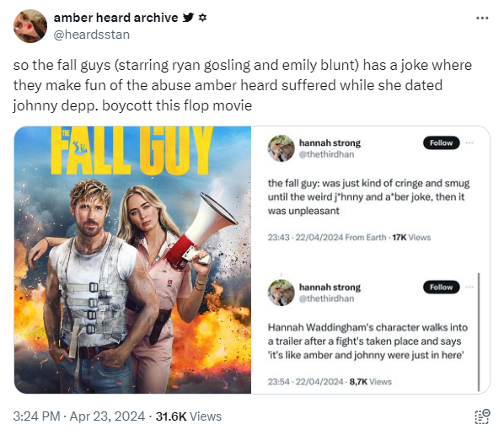Image resolution: width=504 pixels, height=435 pixels.
Task: Click the first Follow button for hannah strong
Action: (x=442, y=142)
